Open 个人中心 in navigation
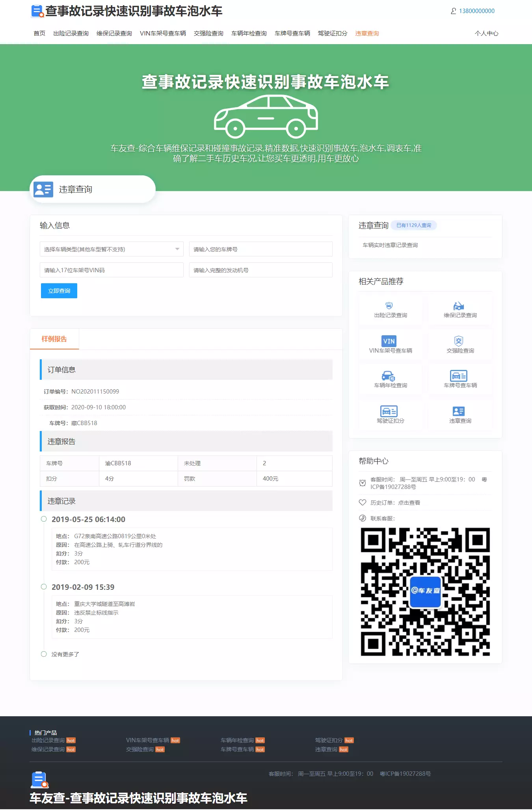The height and width of the screenshot is (810, 532). pos(487,33)
